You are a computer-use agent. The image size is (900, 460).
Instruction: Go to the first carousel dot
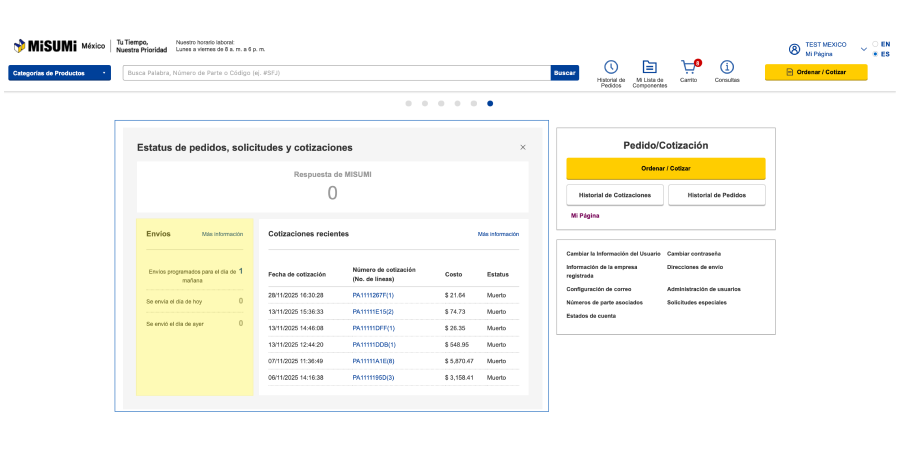(409, 103)
